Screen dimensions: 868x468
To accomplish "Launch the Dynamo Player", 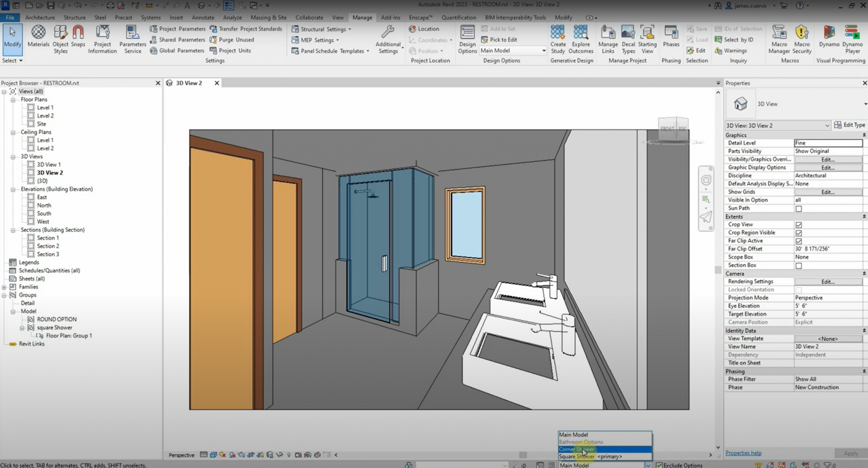I will tap(852, 38).
